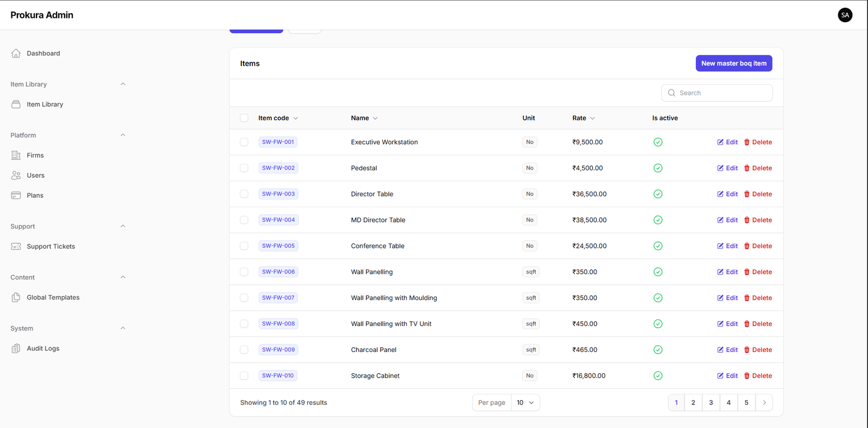The image size is (868, 428).
Task: Check the SW-FW-001 row checkbox
Action: pyautogui.click(x=244, y=142)
